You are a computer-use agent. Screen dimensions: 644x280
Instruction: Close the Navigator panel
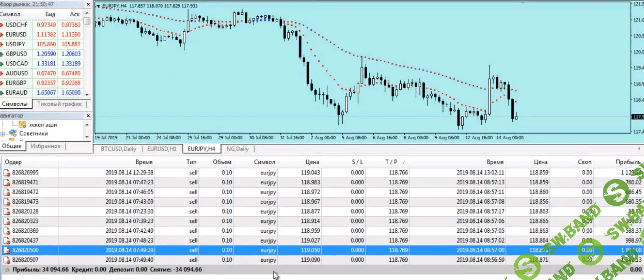[x=88, y=115]
